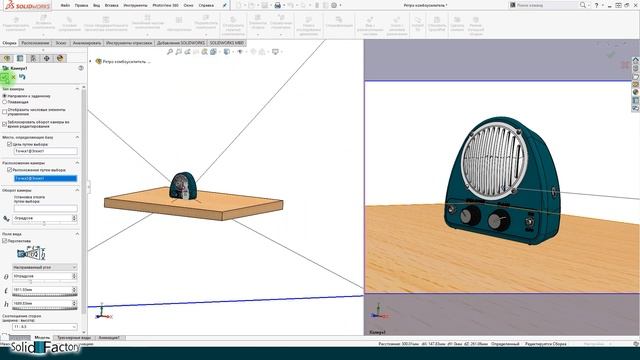Enable the show numeric controls checkbox
This screenshot has width=640, height=360.
tap(4, 111)
